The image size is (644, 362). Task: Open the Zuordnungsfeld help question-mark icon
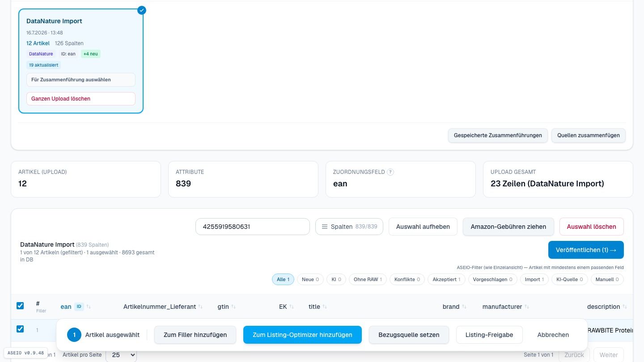coord(390,172)
